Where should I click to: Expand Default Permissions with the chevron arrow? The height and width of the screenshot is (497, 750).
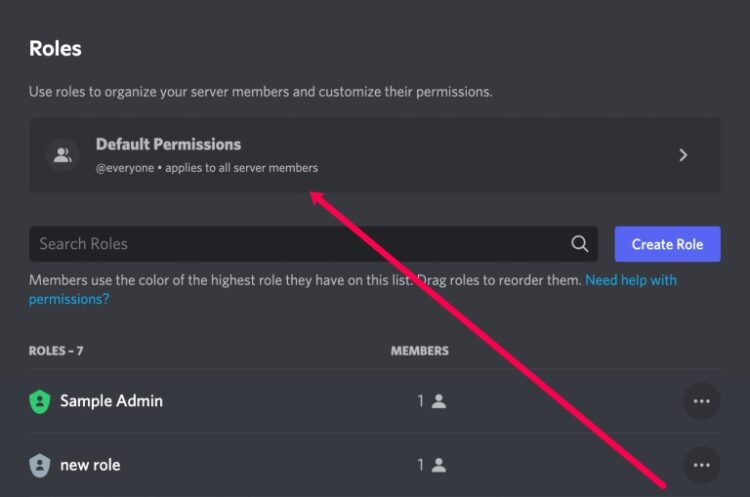pos(683,155)
